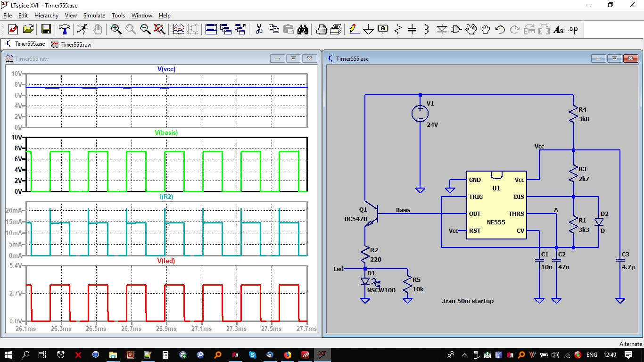Run the simulation with the running man icon
644x362 pixels.
pos(83,29)
